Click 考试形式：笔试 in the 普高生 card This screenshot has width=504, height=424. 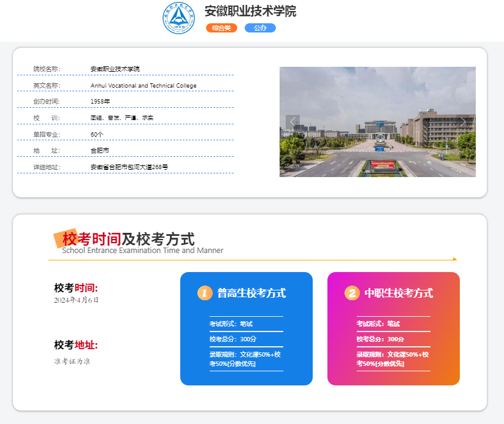[231, 324]
